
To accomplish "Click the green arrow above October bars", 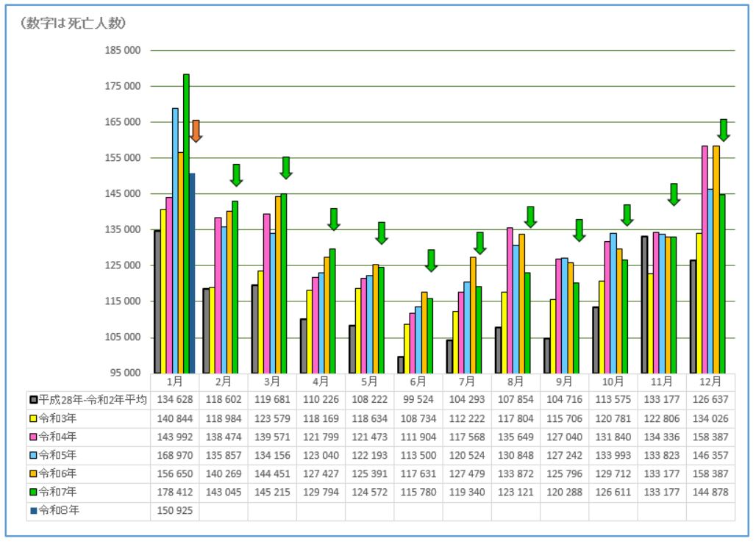I will point(627,215).
